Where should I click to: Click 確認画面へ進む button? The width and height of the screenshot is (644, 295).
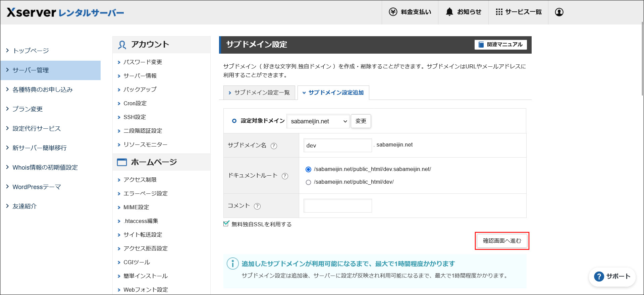(x=502, y=241)
